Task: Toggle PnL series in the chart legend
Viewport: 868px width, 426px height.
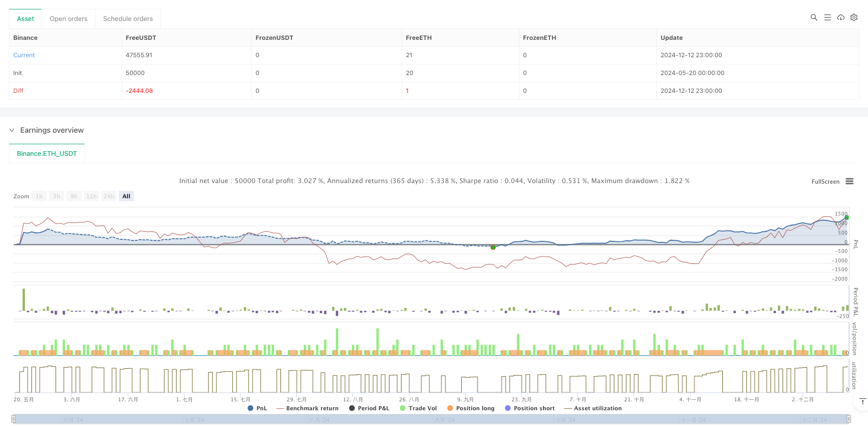Action: click(257, 408)
